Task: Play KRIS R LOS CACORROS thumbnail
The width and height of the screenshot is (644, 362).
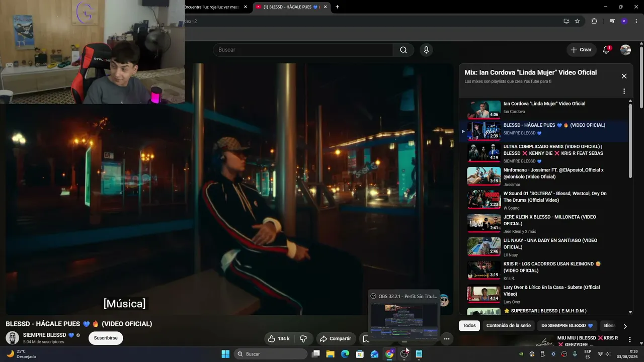Action: [x=484, y=270]
